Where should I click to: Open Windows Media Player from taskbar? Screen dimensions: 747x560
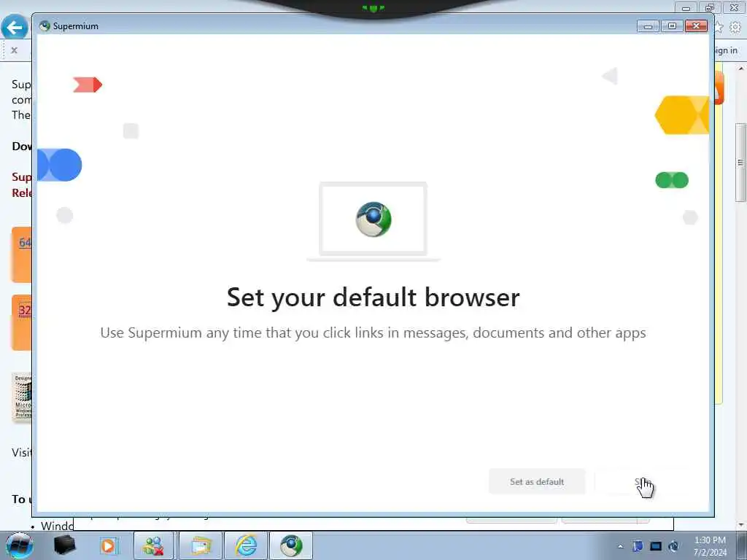click(108, 545)
